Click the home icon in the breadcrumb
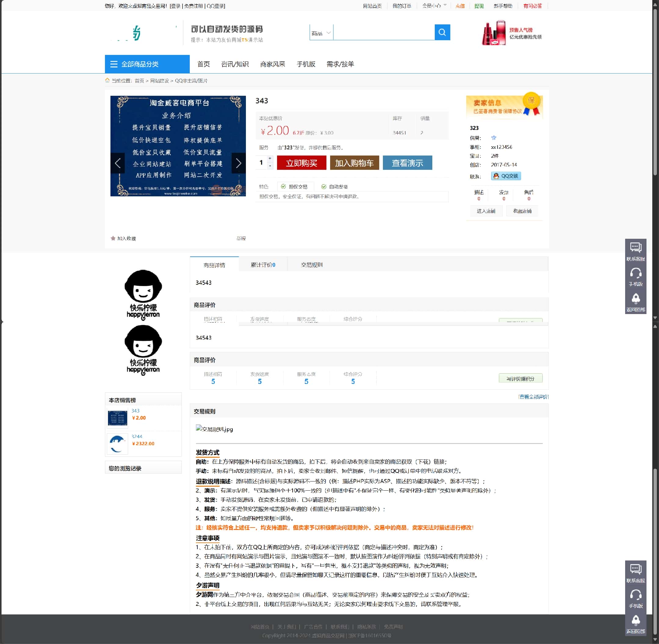Screen dimensions: 659x644 point(107,80)
